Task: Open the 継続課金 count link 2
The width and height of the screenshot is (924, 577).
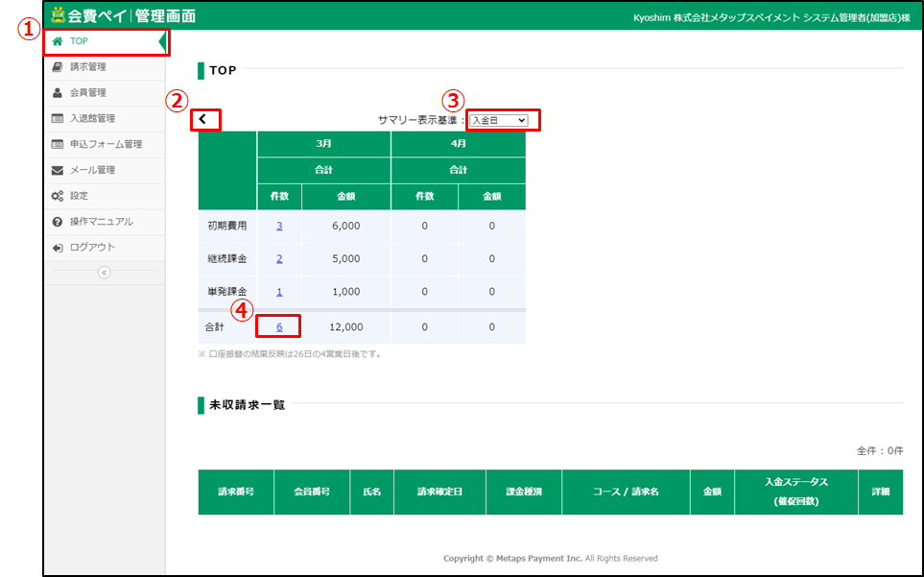Action: point(279,259)
